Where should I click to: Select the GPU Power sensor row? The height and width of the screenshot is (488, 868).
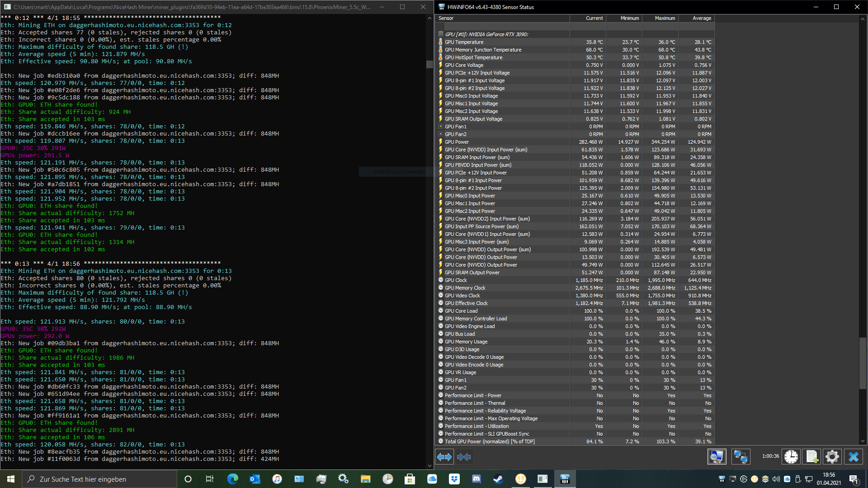(457, 142)
